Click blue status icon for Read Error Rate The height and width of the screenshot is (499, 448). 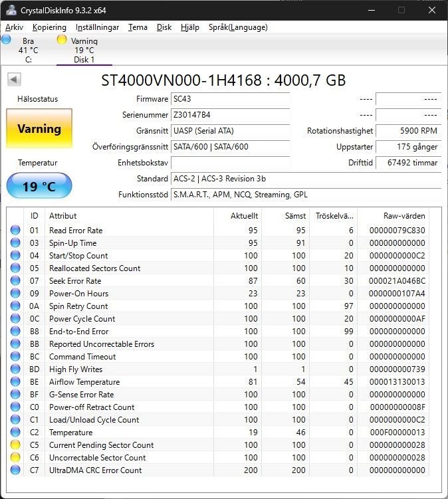15,231
